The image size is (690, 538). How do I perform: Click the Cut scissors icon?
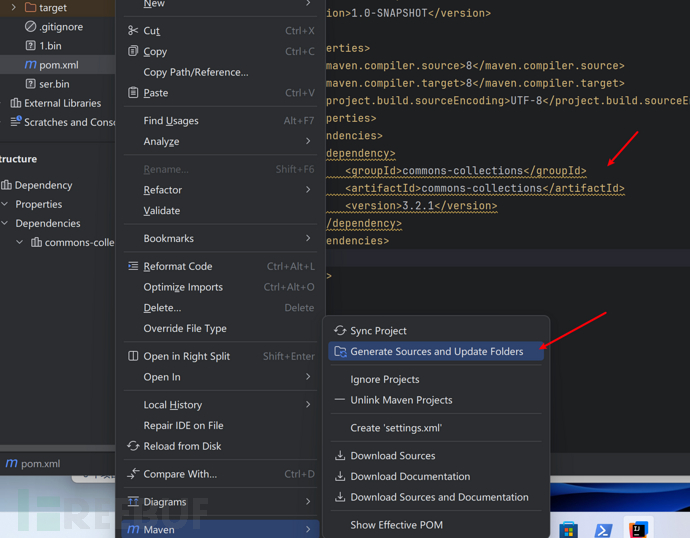click(x=133, y=31)
